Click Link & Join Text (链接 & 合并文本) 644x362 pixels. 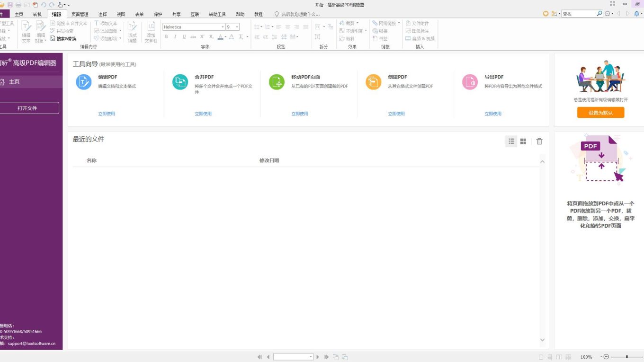tap(69, 23)
